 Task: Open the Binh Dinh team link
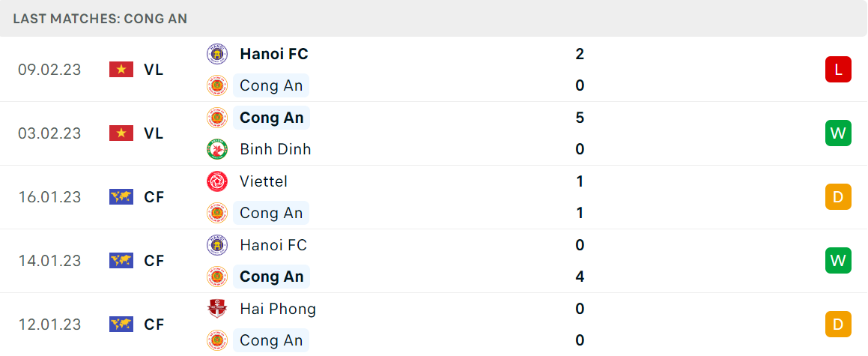[275, 149]
